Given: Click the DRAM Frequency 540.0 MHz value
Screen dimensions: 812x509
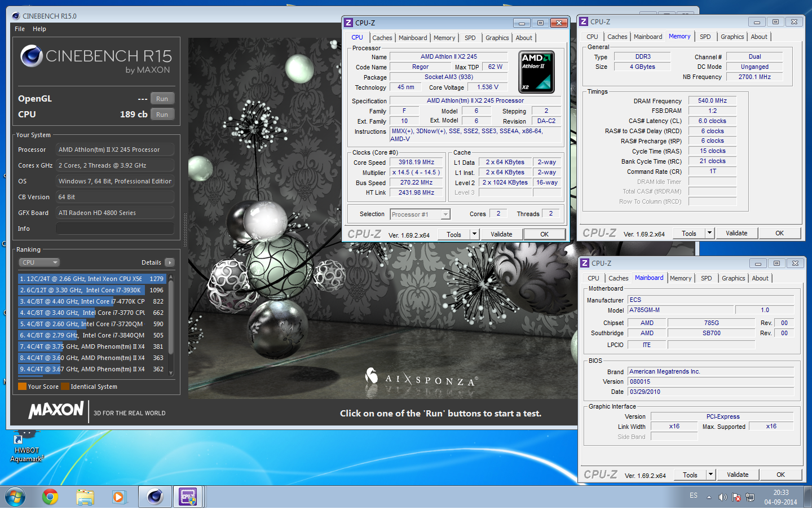Looking at the screenshot, I should coord(712,101).
